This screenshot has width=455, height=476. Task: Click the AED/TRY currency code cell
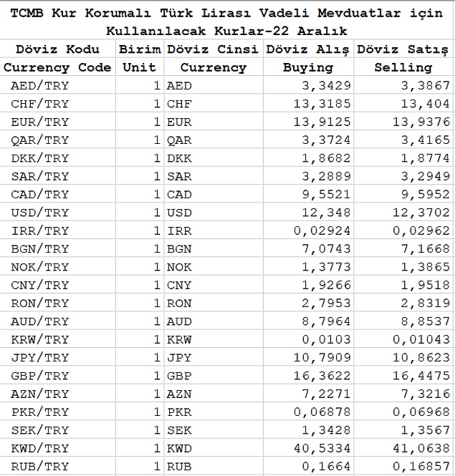[58, 85]
